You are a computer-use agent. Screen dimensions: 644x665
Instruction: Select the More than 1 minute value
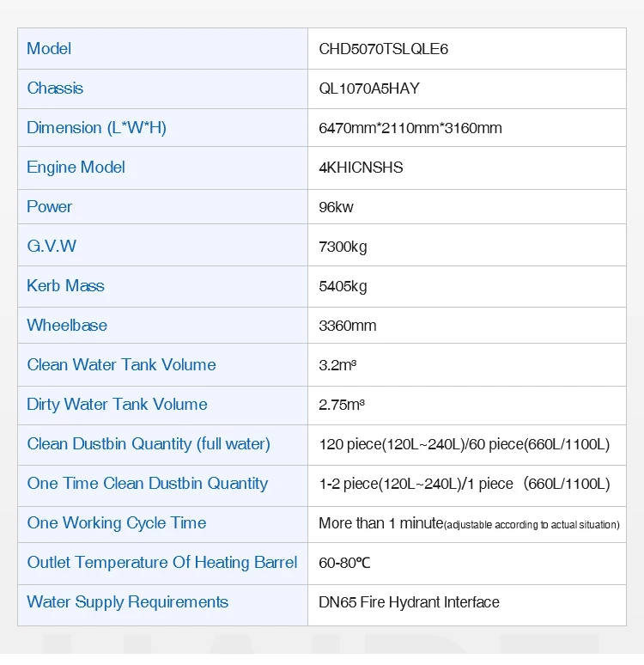381,523
